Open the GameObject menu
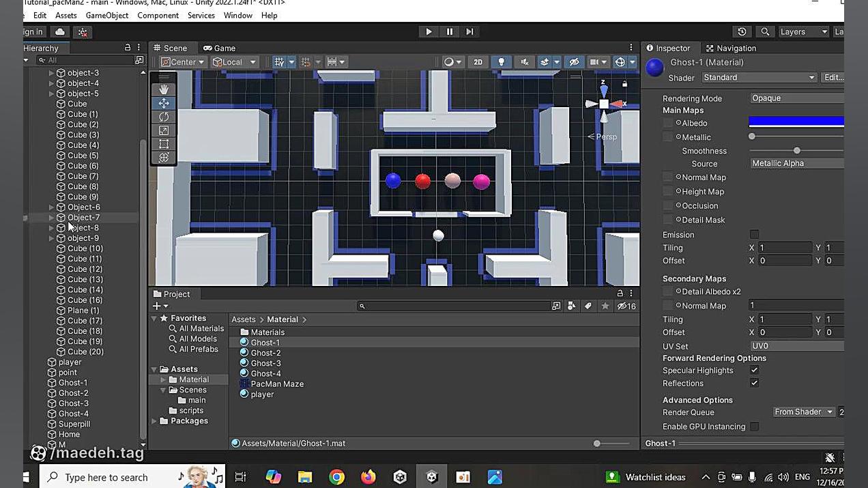The height and width of the screenshot is (488, 868). tap(107, 15)
